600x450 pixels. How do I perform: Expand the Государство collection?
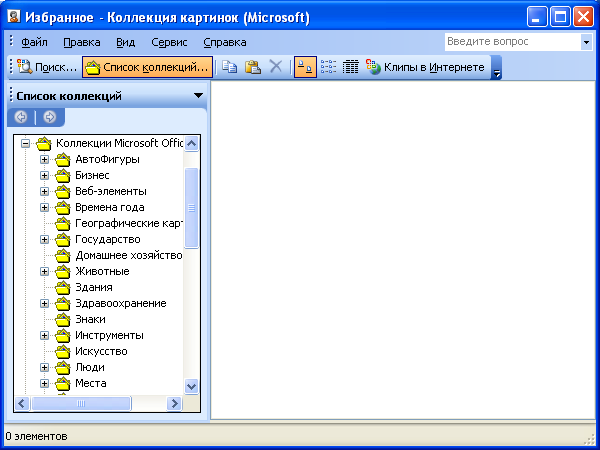pos(44,240)
